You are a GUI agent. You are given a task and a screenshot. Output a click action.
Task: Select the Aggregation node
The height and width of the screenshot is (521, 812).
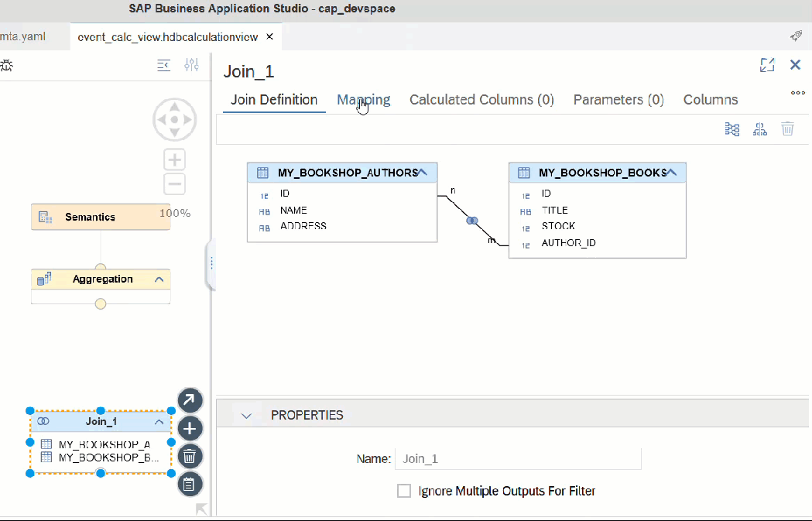tap(101, 279)
